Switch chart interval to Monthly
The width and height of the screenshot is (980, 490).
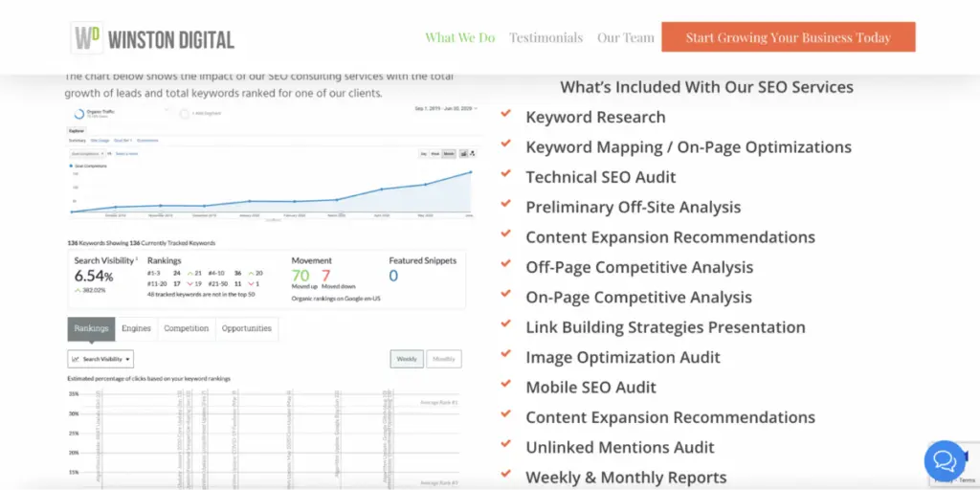(x=444, y=359)
